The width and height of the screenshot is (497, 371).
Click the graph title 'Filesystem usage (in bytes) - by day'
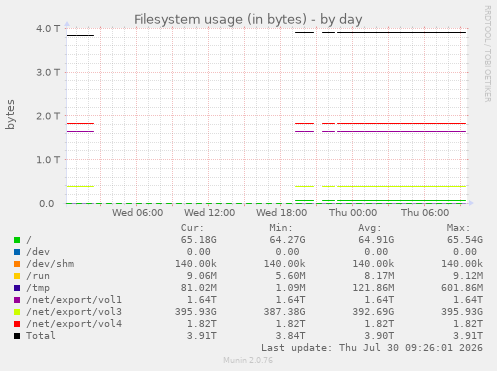248,19
